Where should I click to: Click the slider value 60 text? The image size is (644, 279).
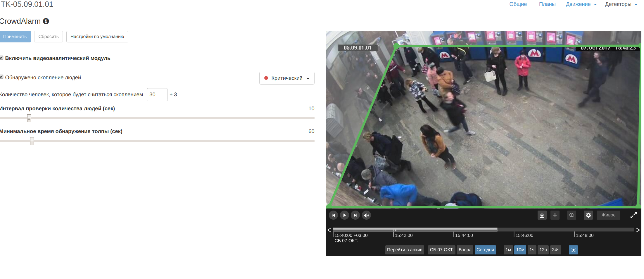point(311,131)
